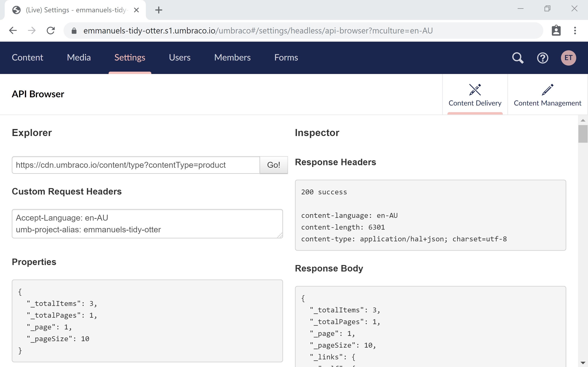Click the Go! button to send request
This screenshot has width=588, height=367.
tap(274, 165)
